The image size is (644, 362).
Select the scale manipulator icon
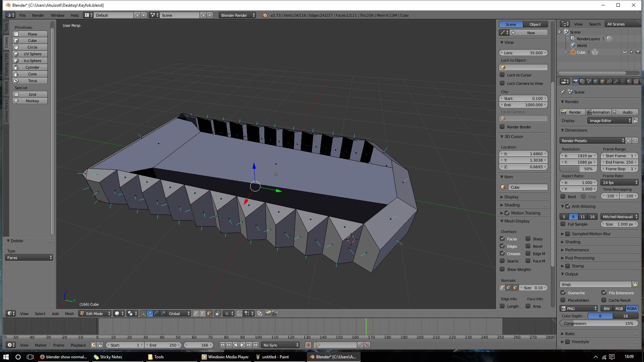tap(163, 313)
